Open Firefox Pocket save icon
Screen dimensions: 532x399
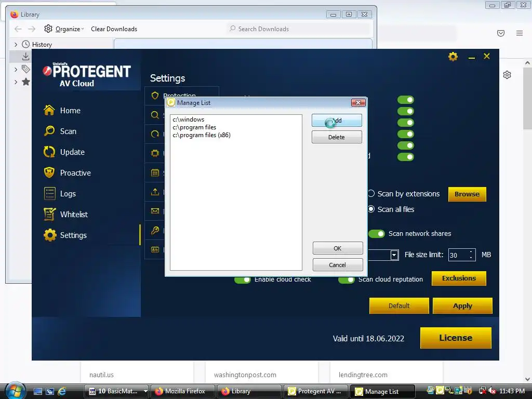pyautogui.click(x=501, y=33)
